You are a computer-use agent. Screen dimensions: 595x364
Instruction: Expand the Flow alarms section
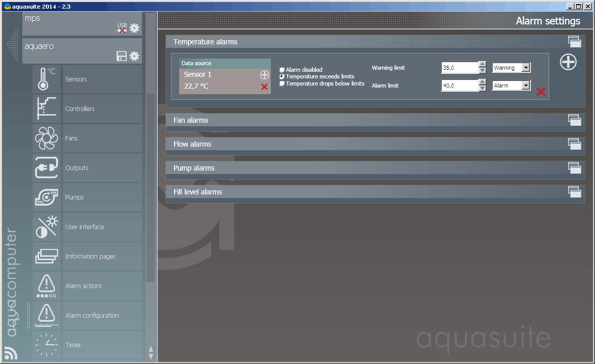[x=575, y=144]
